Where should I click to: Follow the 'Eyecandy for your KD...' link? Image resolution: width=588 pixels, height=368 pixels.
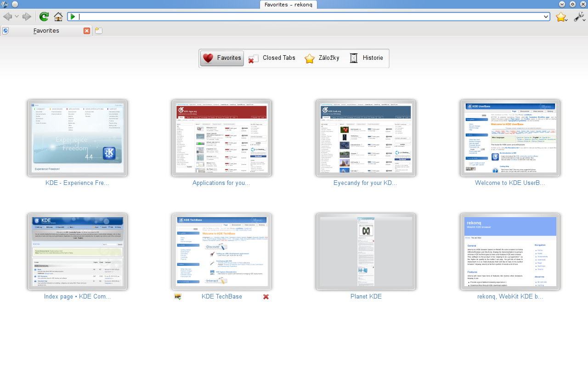click(366, 183)
